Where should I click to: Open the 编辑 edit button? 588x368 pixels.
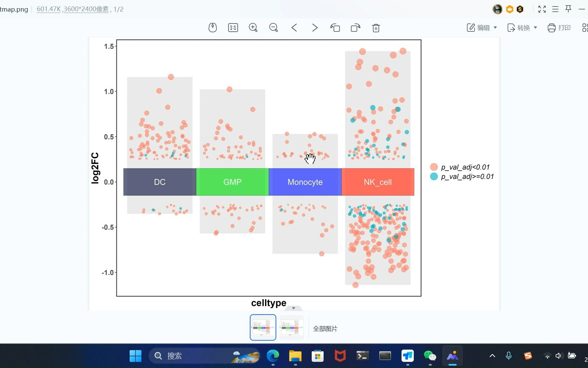[478, 28]
